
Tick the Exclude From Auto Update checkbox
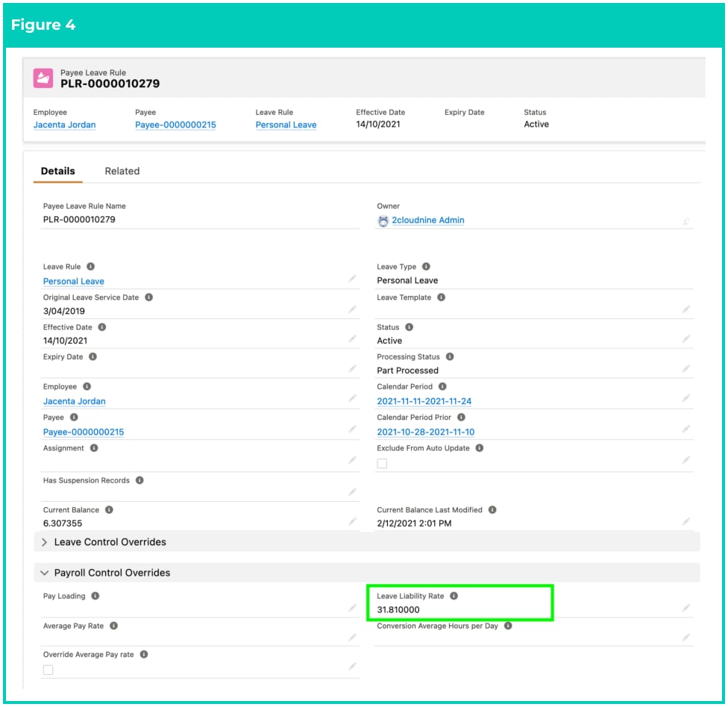click(382, 463)
